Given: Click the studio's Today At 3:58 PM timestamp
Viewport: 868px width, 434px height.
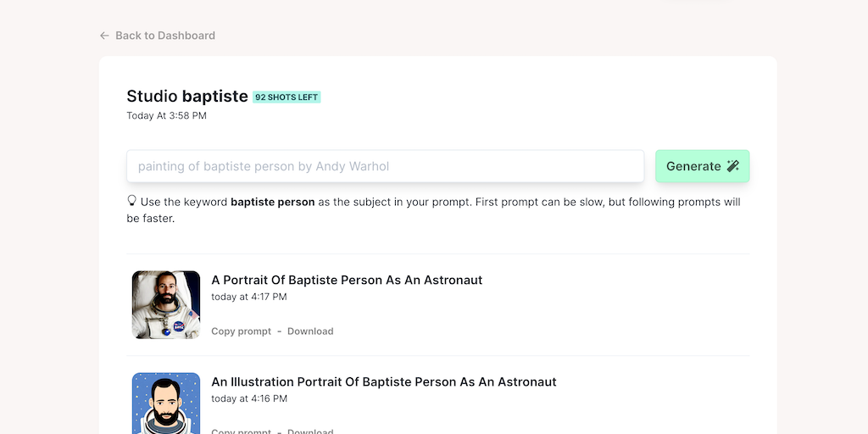Looking at the screenshot, I should (x=166, y=115).
